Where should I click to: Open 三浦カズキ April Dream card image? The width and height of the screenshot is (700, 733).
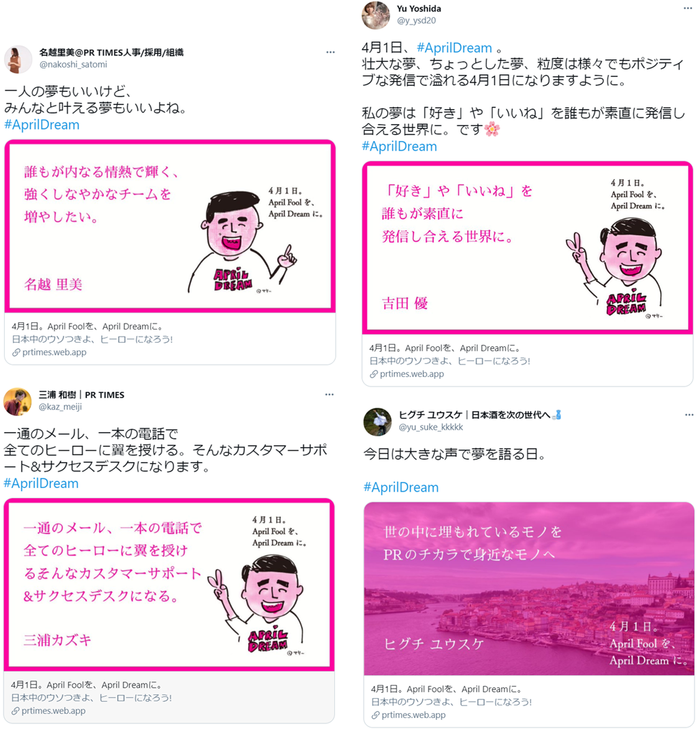point(169,584)
